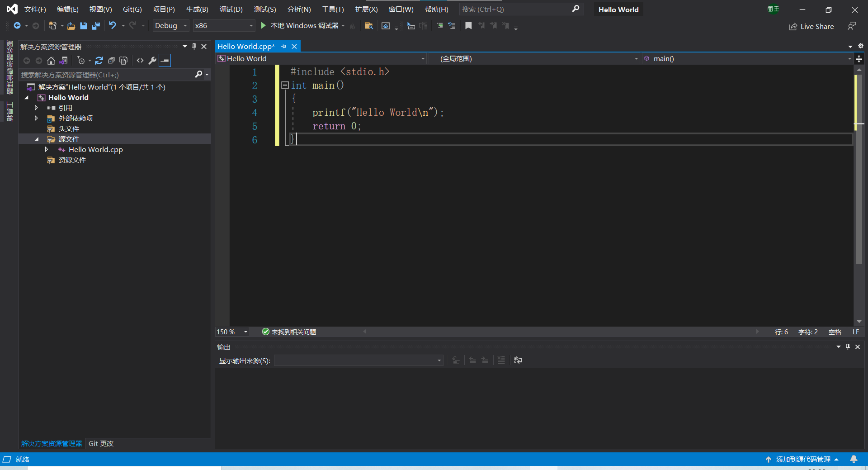This screenshot has height=470, width=868.
Task: Expand the 引用 tree node
Action: coord(36,108)
